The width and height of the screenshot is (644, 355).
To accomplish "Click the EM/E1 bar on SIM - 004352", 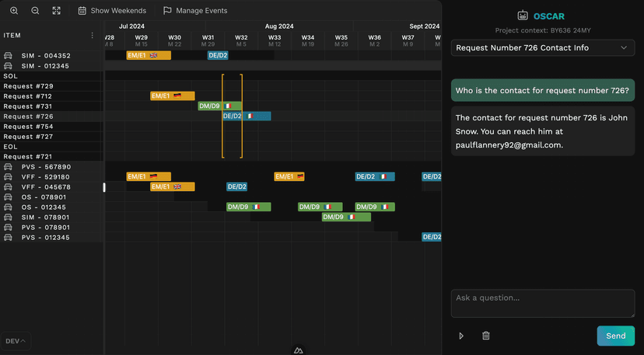I will (x=149, y=55).
